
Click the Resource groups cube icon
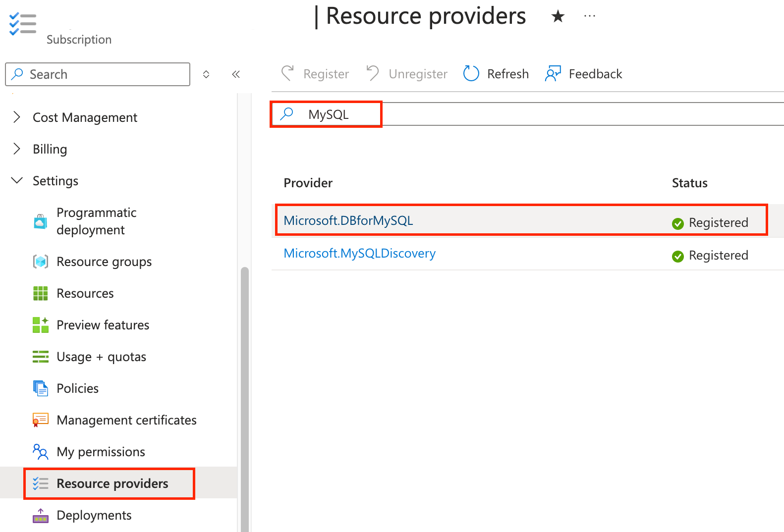(x=41, y=262)
